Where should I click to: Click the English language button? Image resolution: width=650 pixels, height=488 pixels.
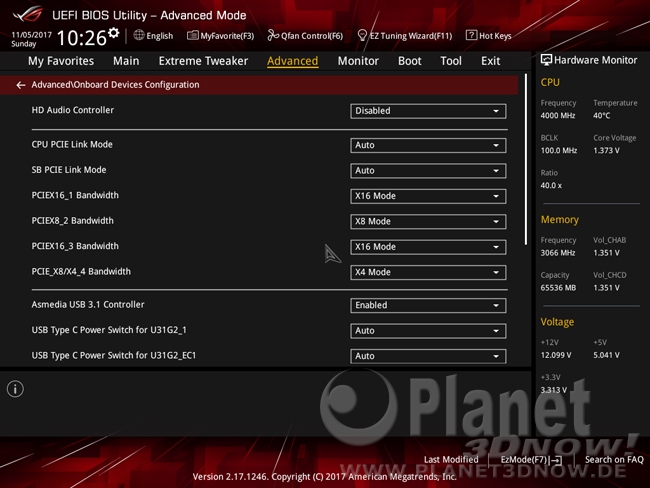[x=153, y=36]
